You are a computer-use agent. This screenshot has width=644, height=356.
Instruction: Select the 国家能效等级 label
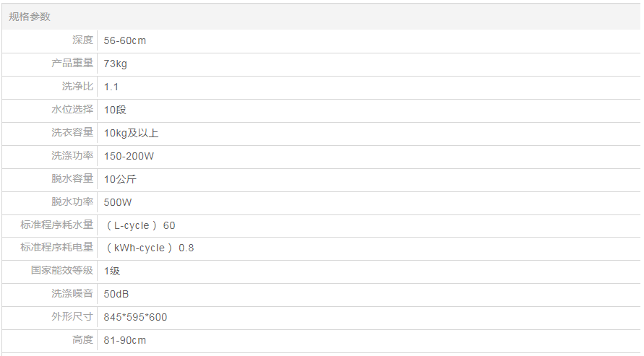pyautogui.click(x=62, y=271)
